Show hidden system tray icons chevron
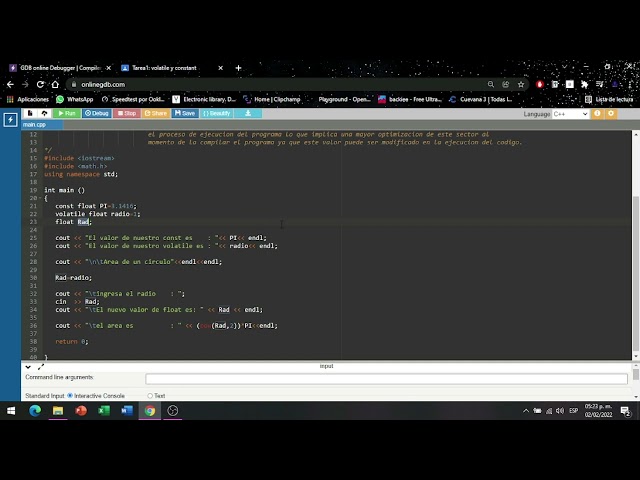 tap(525, 411)
